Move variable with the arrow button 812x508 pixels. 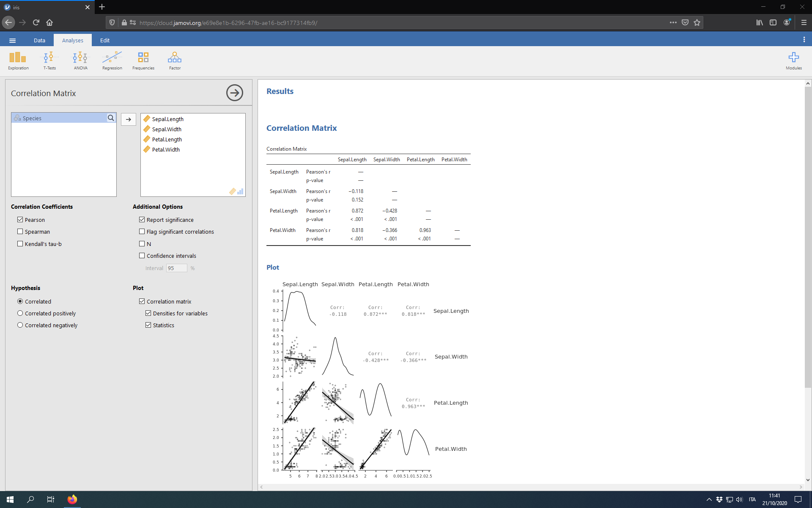click(x=129, y=119)
